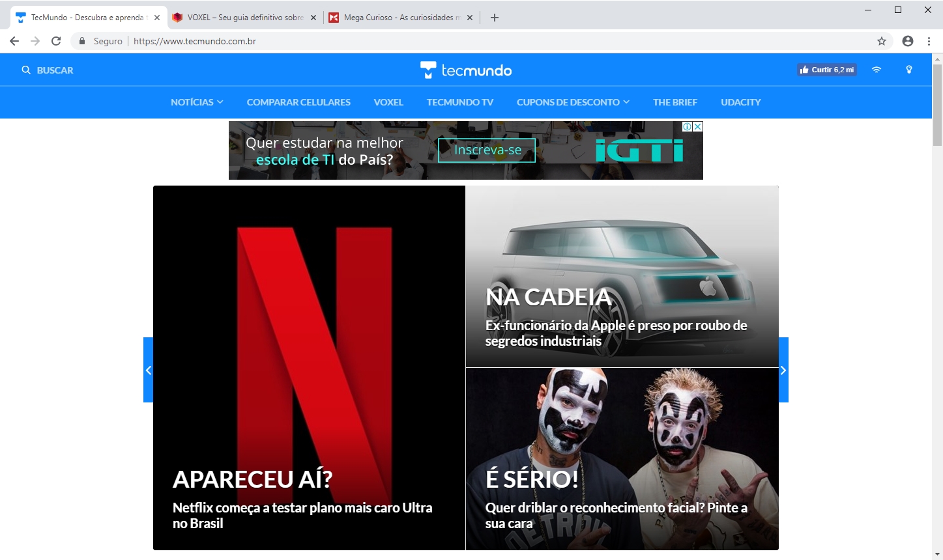Like the page with Curtir 6,2 mi button
The height and width of the screenshot is (560, 943).
(827, 70)
